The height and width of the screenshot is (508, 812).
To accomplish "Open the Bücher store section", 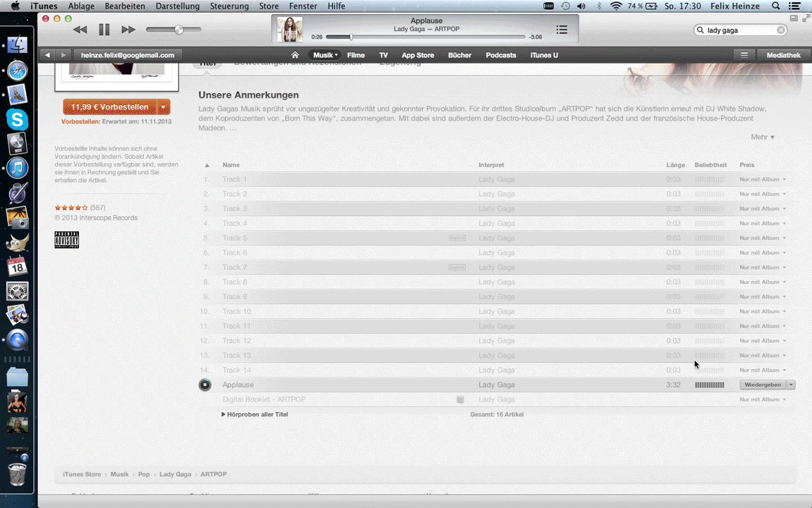I will click(460, 55).
